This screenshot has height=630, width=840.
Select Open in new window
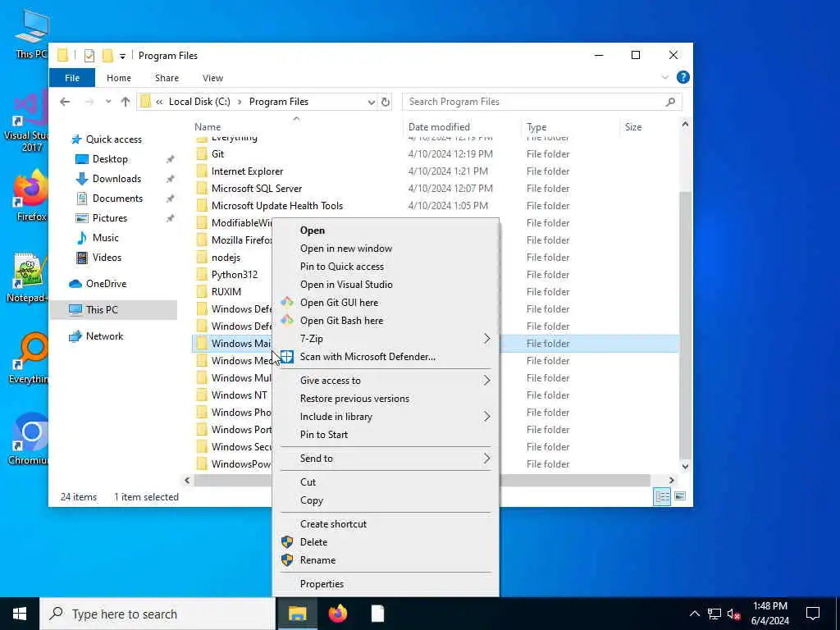346,249
